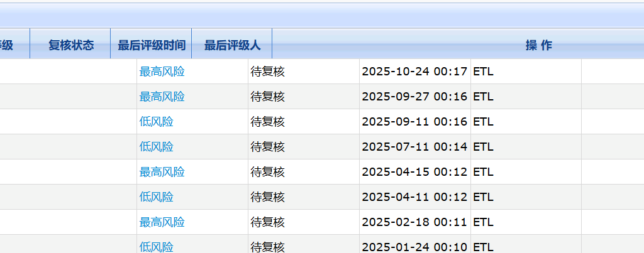Screen dimensions: 644x253
Task: Open 最高风险 link dated 2025-09-27
Action: click(162, 97)
